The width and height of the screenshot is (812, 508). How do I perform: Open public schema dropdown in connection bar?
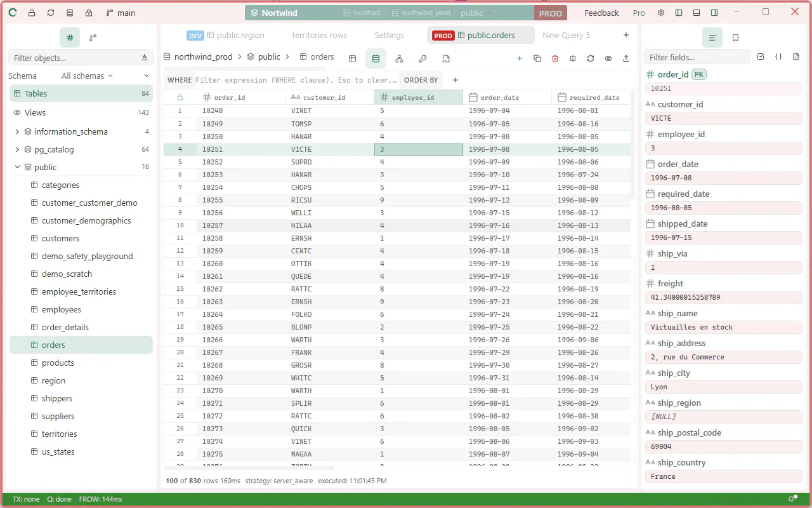pos(476,13)
